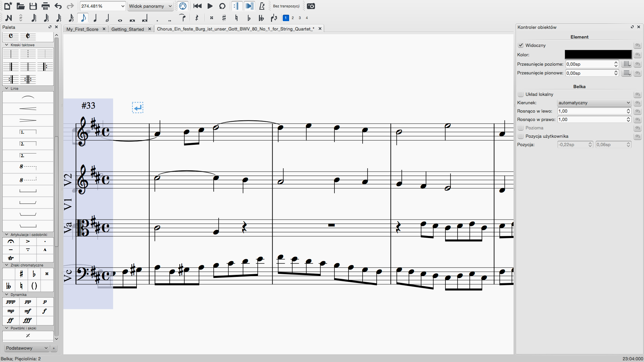Image resolution: width=644 pixels, height=362 pixels.
Task: Close the Getting_Started tab
Action: 150,29
